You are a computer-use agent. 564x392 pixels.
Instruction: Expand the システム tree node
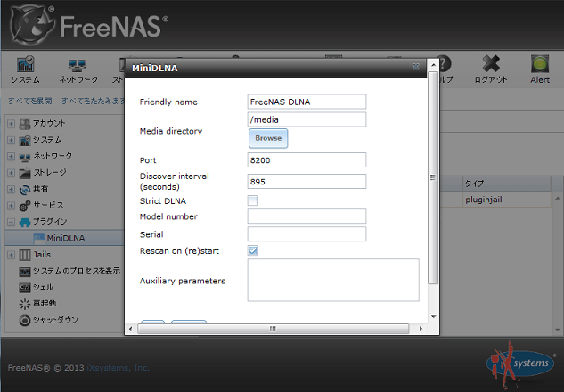point(12,140)
